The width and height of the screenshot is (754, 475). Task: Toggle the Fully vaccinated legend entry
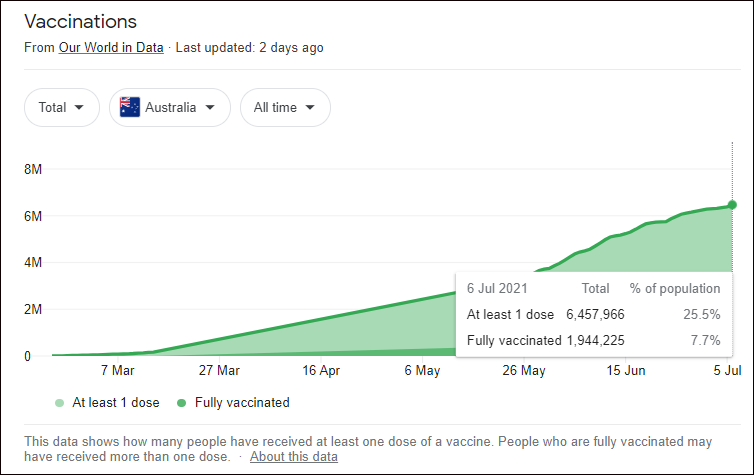pos(242,403)
